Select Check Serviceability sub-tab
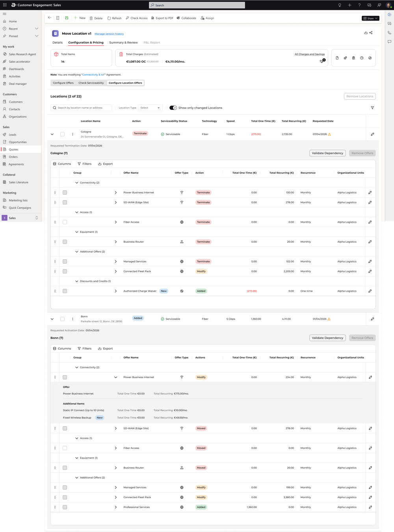This screenshot has width=394, height=532. coord(91,83)
